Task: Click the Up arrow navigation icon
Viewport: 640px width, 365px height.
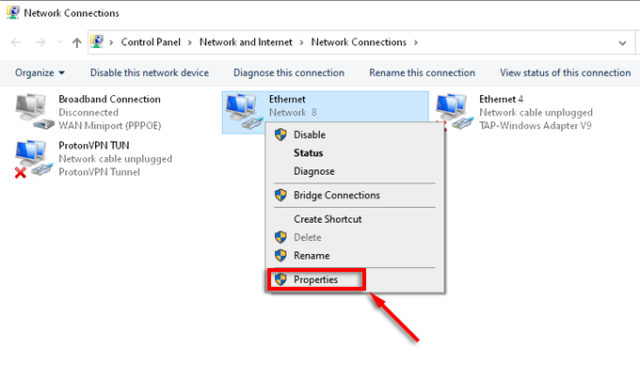Action: (76, 42)
